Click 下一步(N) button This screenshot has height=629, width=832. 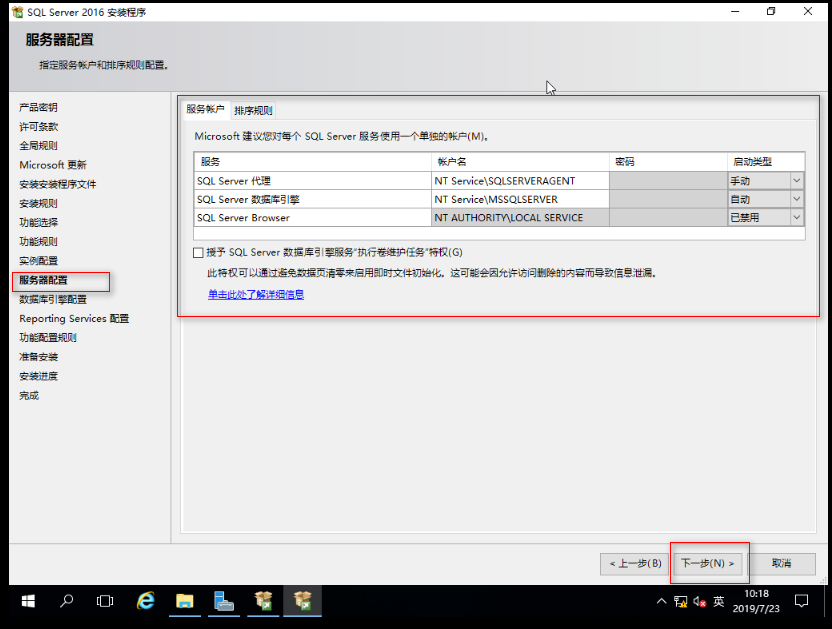[x=707, y=564]
